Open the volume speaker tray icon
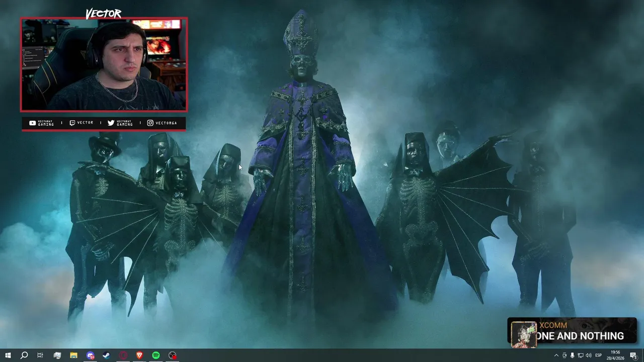Screen dimensions: 644x362 pyautogui.click(x=588, y=355)
